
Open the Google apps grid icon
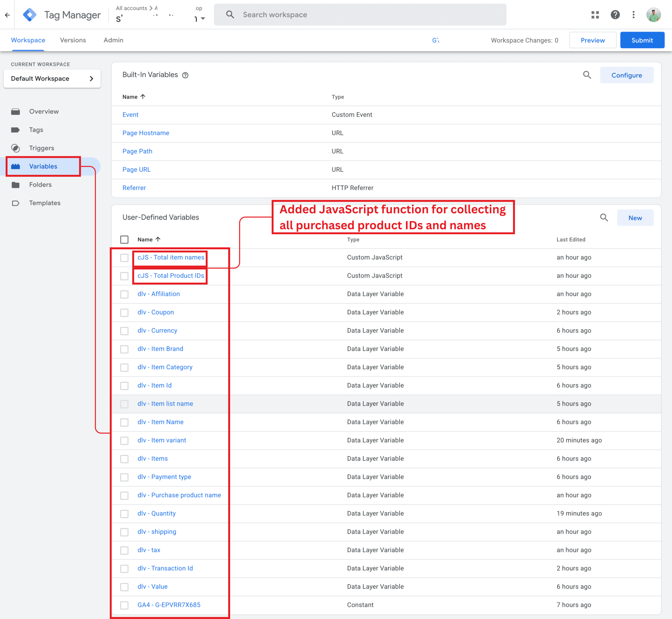pyautogui.click(x=595, y=15)
